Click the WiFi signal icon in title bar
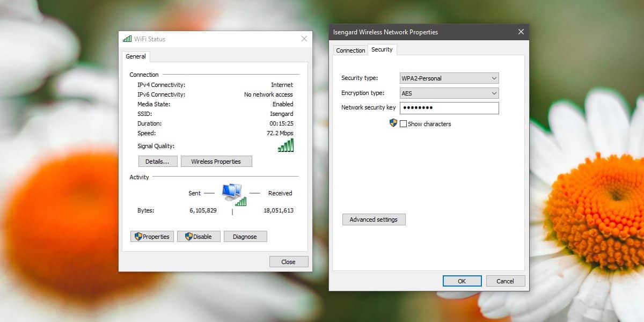This screenshot has width=644, height=322. tap(127, 39)
